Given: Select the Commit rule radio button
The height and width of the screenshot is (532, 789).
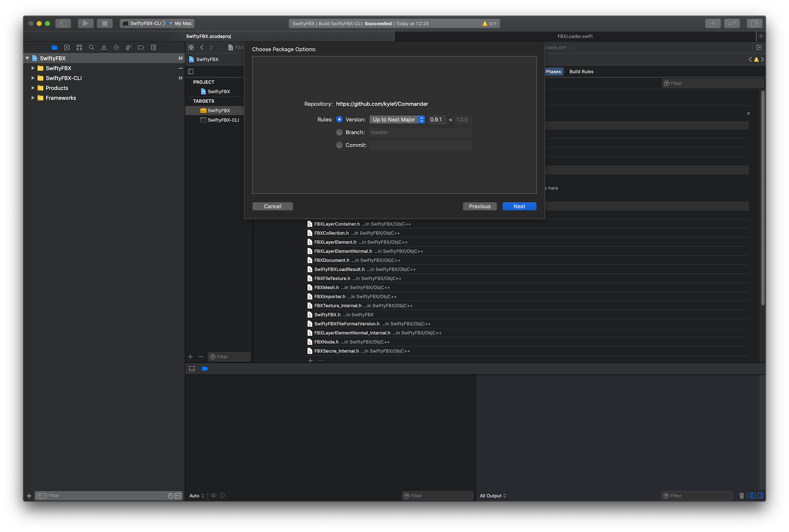Looking at the screenshot, I should tap(339, 145).
